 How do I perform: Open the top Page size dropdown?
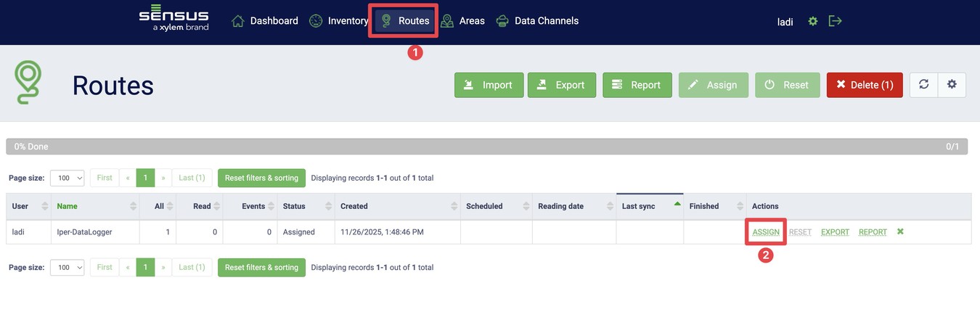click(x=68, y=178)
